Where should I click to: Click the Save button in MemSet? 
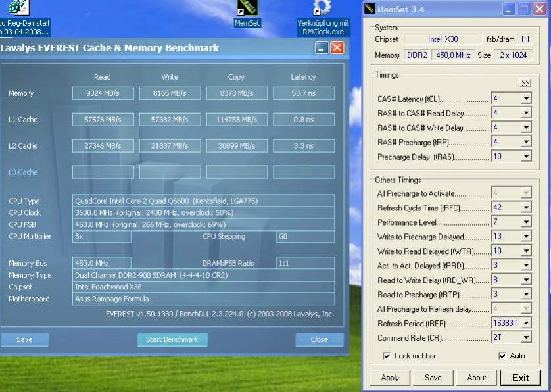pyautogui.click(x=433, y=378)
